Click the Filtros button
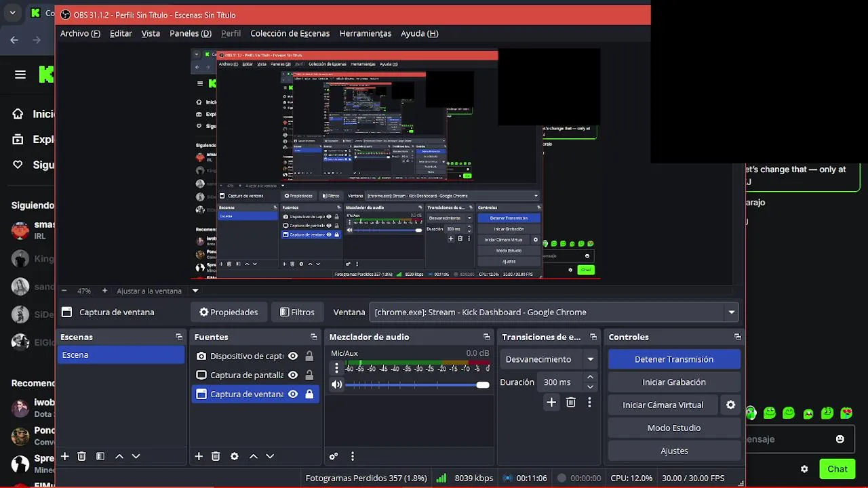The image size is (868, 488). pos(297,312)
